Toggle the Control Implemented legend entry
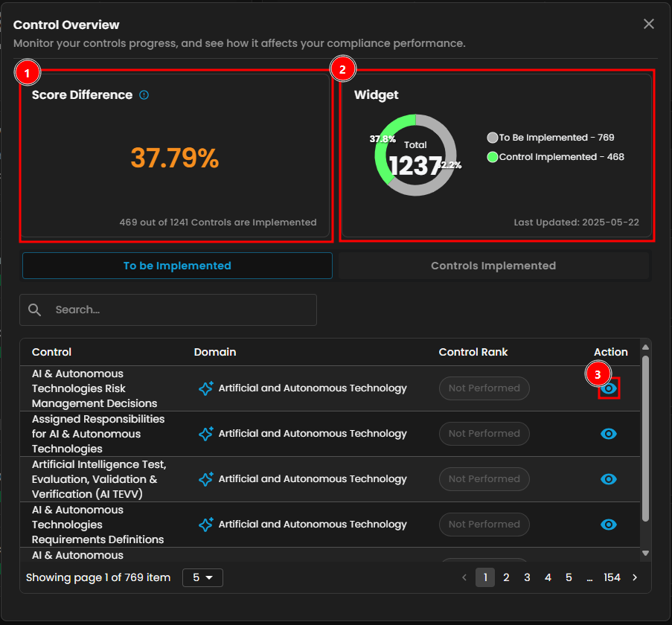672x625 pixels. 555,157
